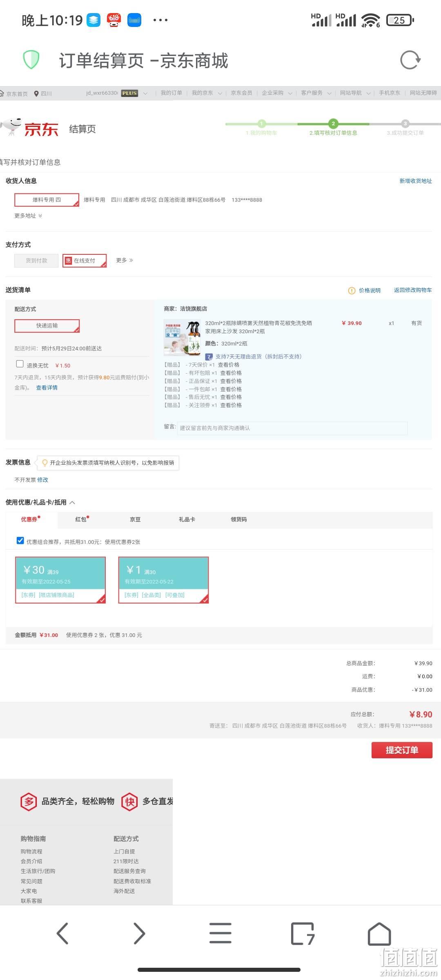Image resolution: width=441 pixels, height=980 pixels.
Task: Select 在线支付 payment option
Action: click(x=85, y=261)
